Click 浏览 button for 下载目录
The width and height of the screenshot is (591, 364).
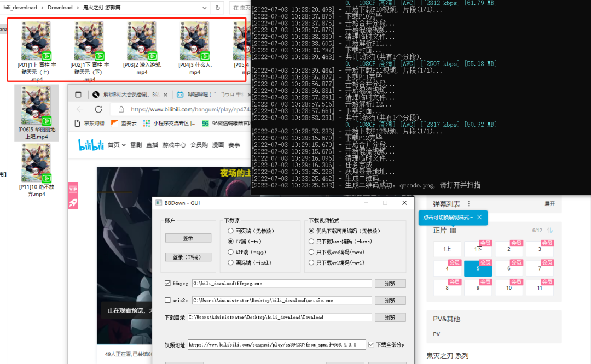point(390,318)
